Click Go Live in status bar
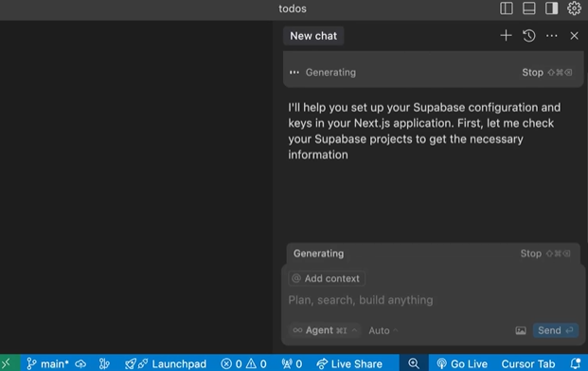This screenshot has width=588, height=371. pyautogui.click(x=462, y=363)
